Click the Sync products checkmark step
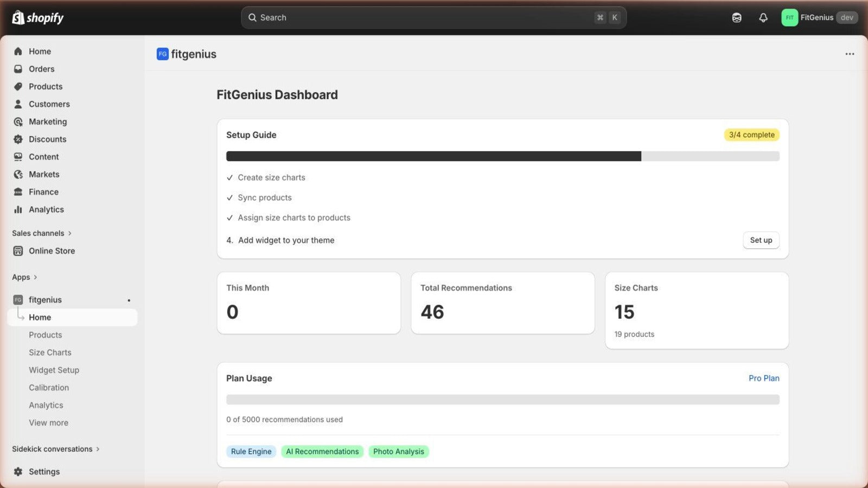The image size is (868, 488). 230,198
